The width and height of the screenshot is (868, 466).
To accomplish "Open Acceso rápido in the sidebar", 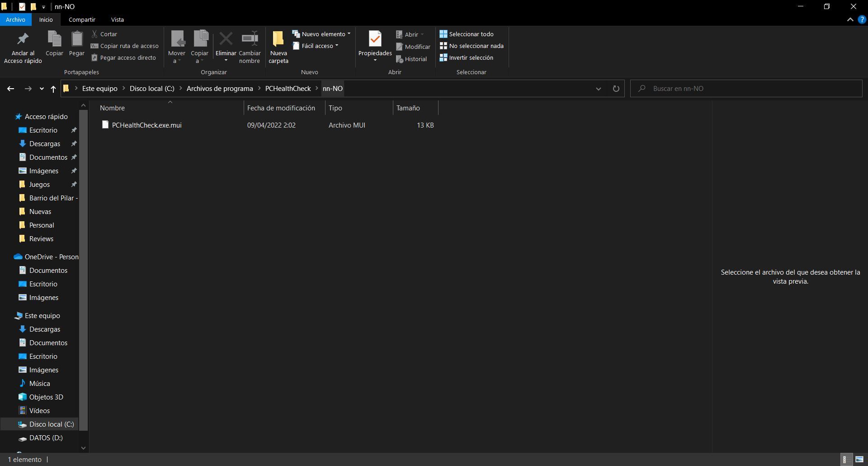I will tap(46, 117).
